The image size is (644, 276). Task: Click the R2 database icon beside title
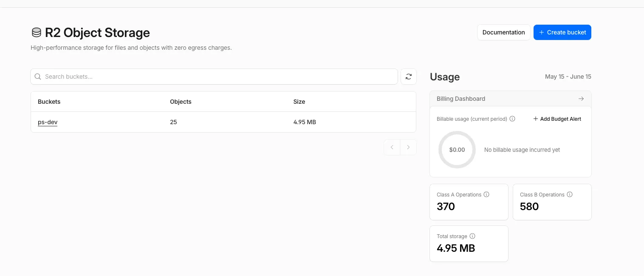[37, 33]
